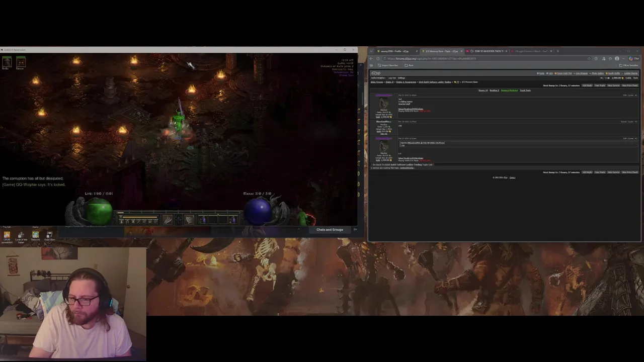
Task: Click Log Out on d2jsp
Action: click(x=392, y=78)
